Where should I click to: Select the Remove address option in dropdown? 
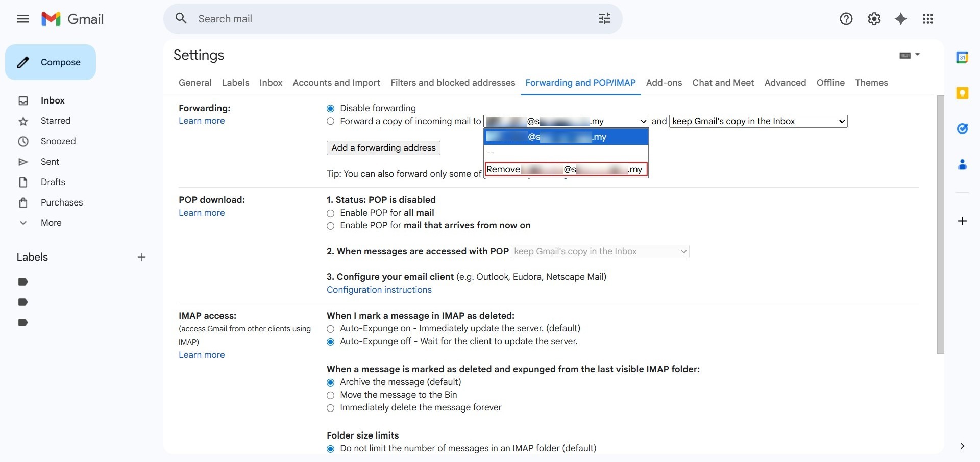[x=566, y=169]
